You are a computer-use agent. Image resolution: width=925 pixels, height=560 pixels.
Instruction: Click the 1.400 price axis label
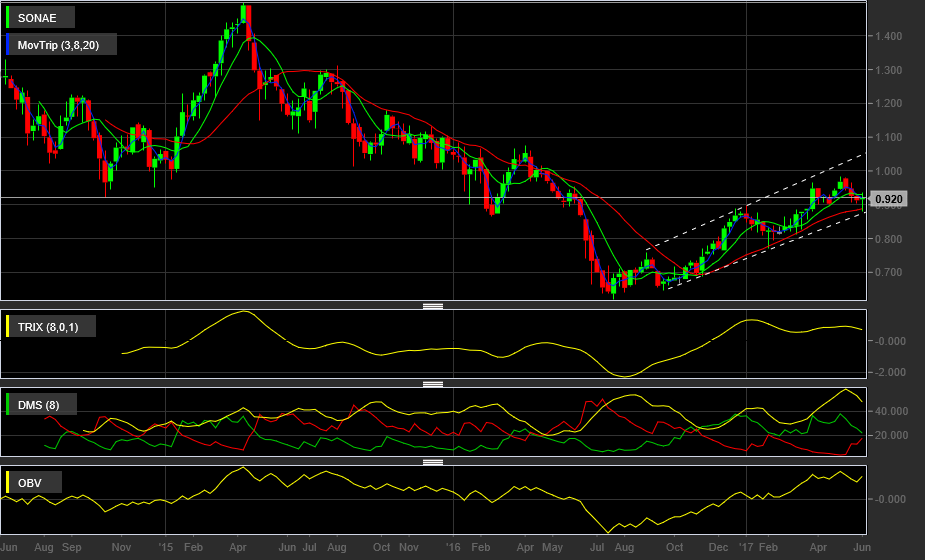[888, 36]
